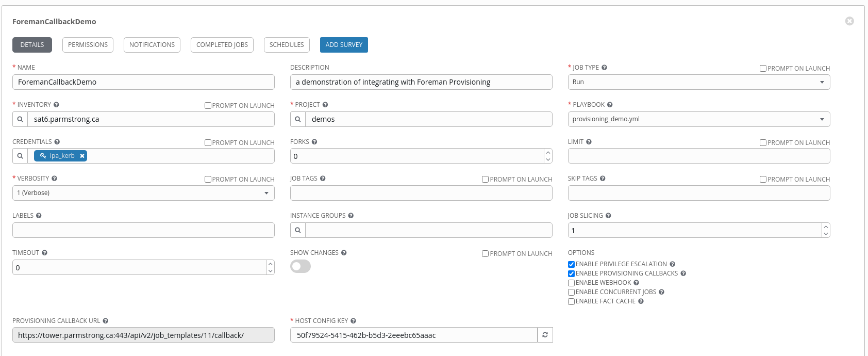Open the Instance Groups search lookup
This screenshot has width=868, height=356.
coord(298,230)
